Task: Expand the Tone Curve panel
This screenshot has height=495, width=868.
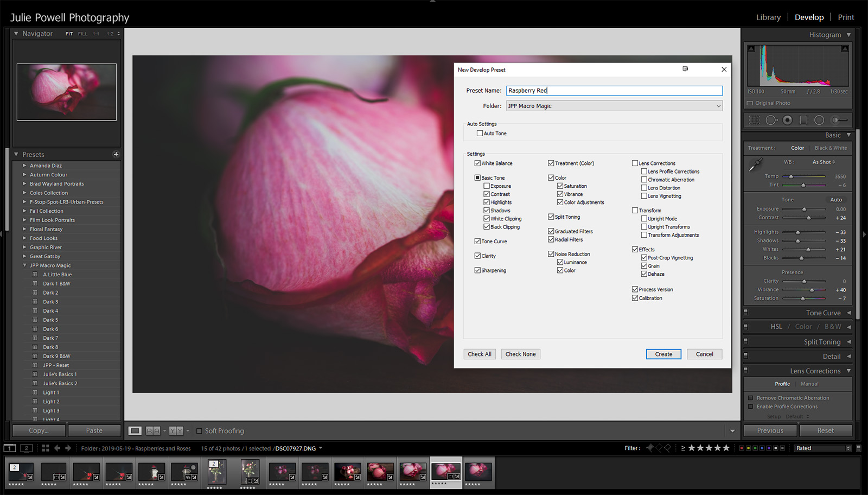Action: 823,313
